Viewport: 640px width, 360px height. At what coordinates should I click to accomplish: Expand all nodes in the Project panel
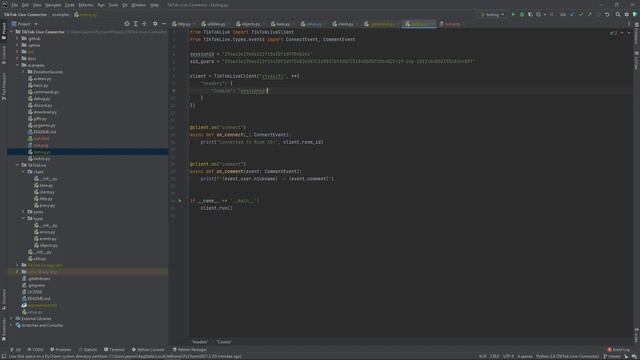pos(136,24)
